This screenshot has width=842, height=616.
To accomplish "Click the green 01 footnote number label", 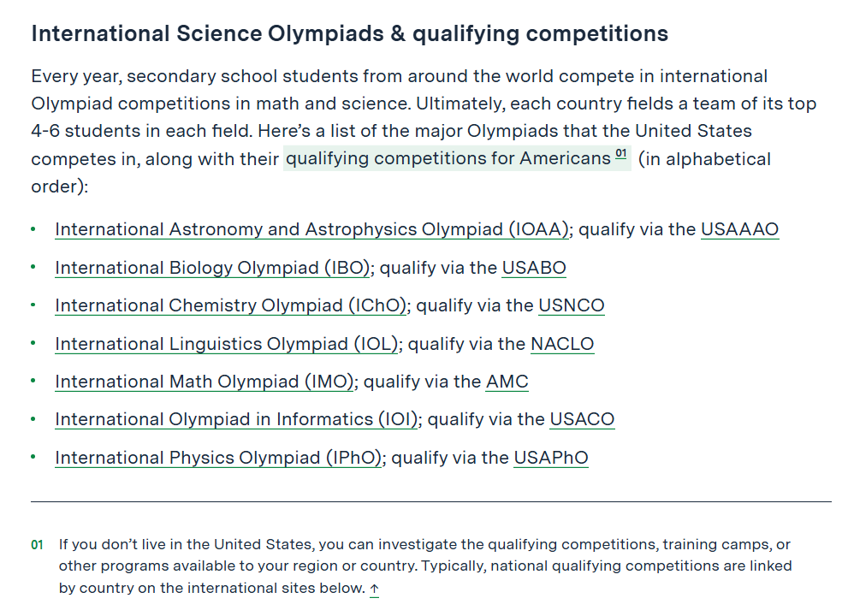I will (37, 545).
